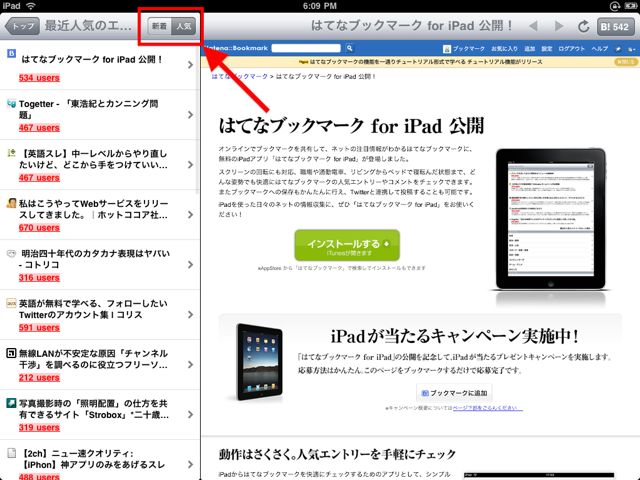Click the pin icon in header
640x480 pixels.
click(618, 49)
